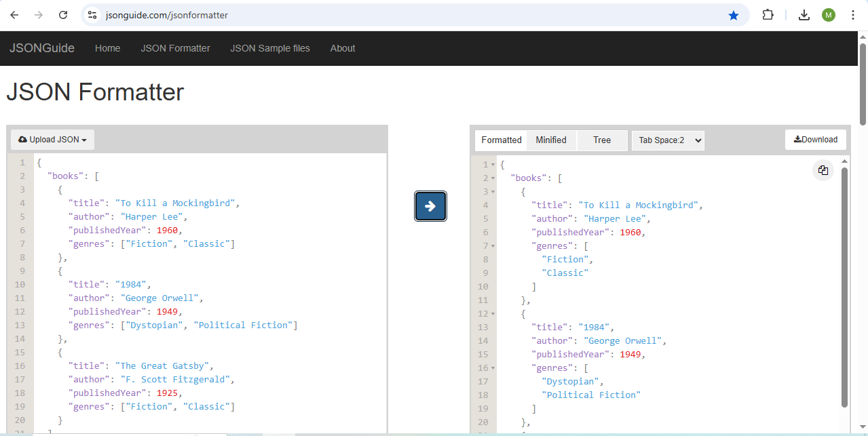Screen dimensions: 868x436
Task: Open the Chrome three-dot menu
Action: click(x=853, y=15)
